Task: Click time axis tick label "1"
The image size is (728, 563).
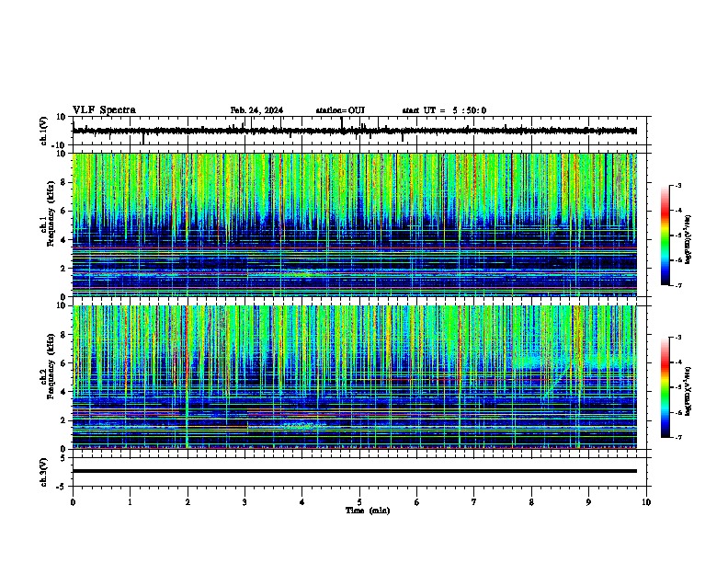Action: (130, 502)
